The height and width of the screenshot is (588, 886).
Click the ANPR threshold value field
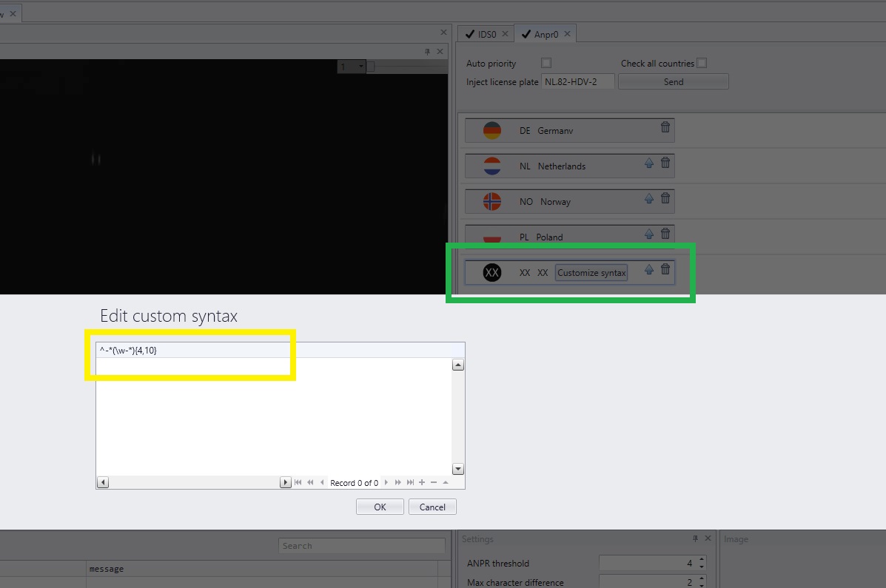647,563
